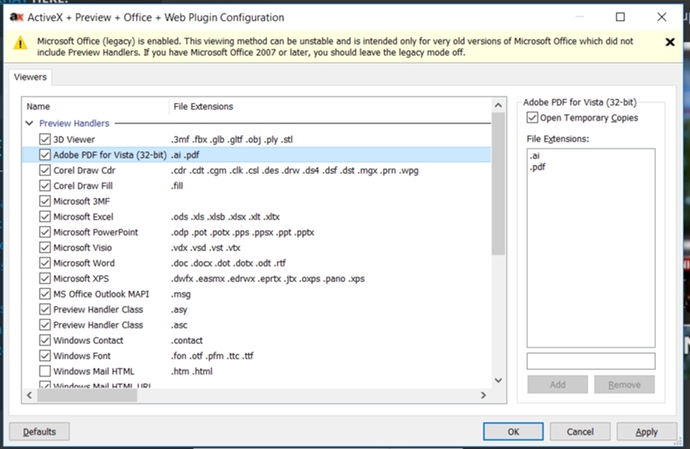
Task: Click the Add extension button
Action: [558, 384]
